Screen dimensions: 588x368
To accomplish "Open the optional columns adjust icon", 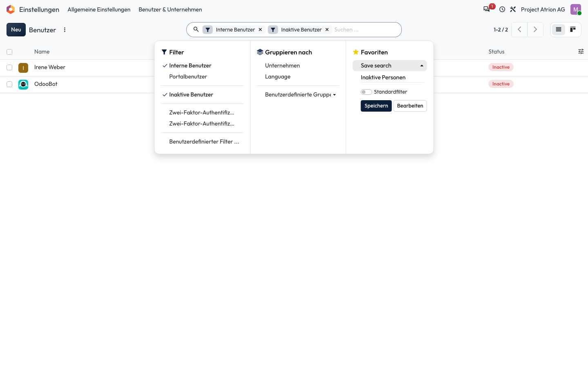I will (581, 52).
